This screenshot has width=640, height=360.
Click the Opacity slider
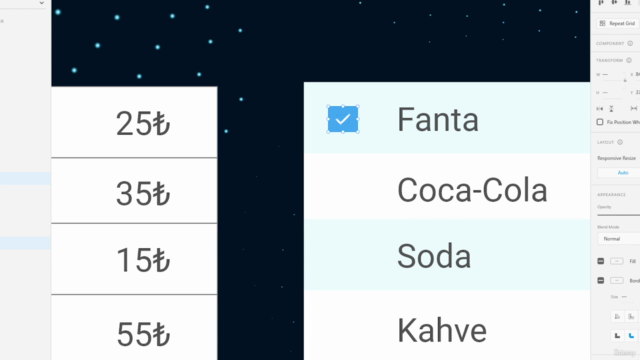(619, 215)
